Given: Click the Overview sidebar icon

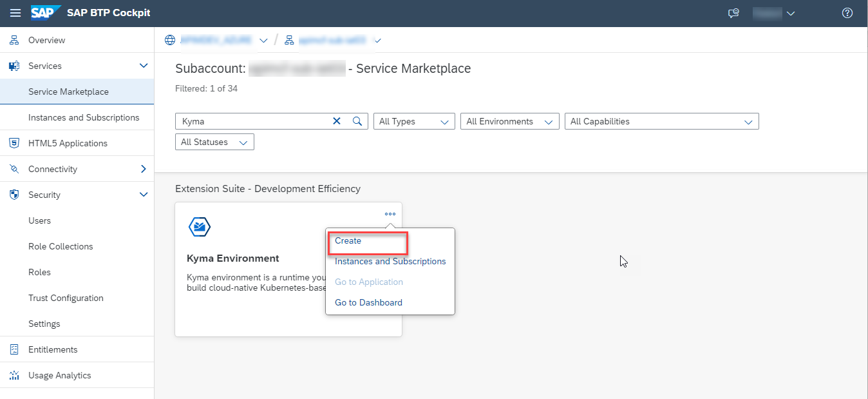Looking at the screenshot, I should [14, 40].
